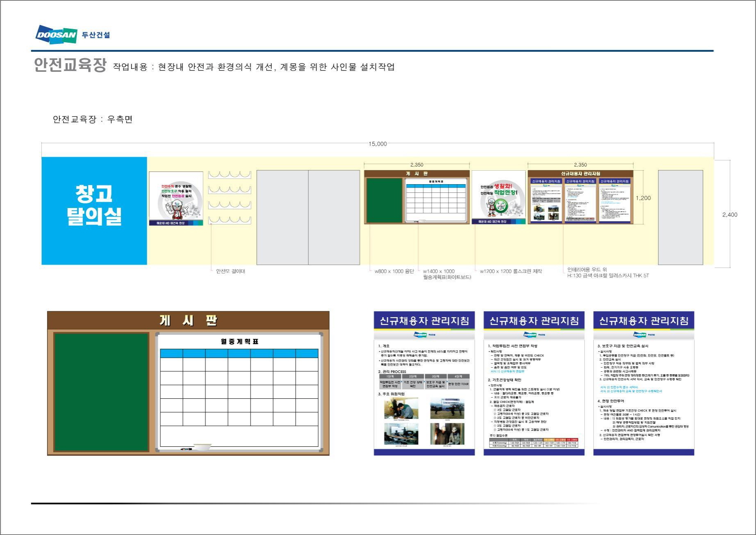This screenshot has height=535, width=756.
Task: Click the '4. 현장 안전투어' heading
Action: (611, 401)
